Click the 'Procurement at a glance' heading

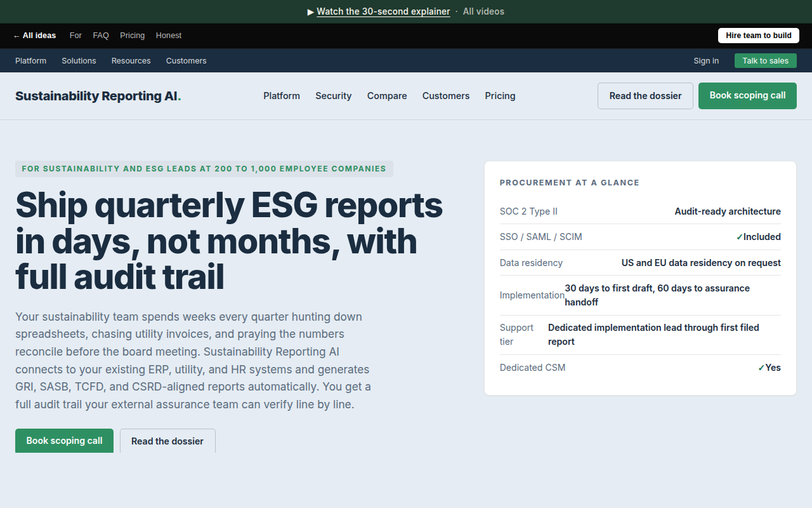coord(570,183)
